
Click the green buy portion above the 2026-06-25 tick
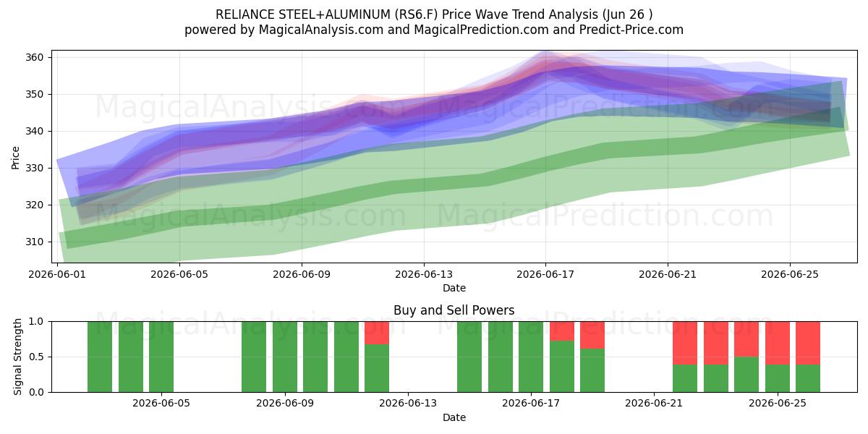[x=778, y=378]
